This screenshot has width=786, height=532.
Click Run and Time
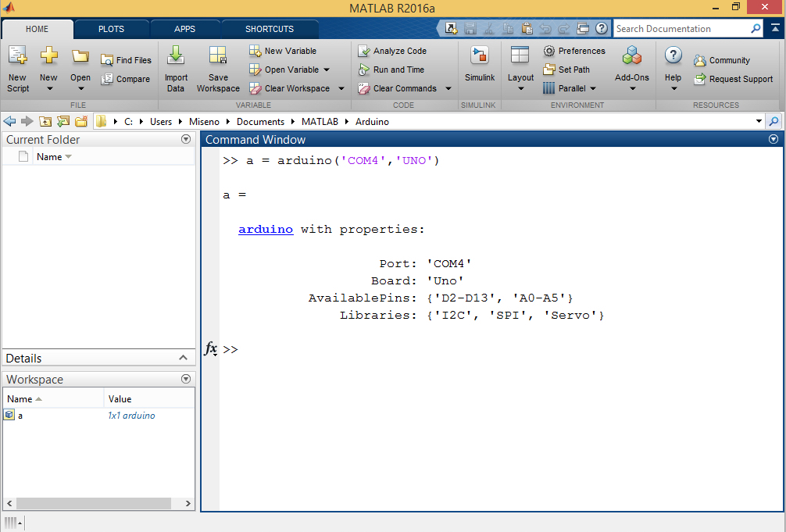[x=391, y=70]
